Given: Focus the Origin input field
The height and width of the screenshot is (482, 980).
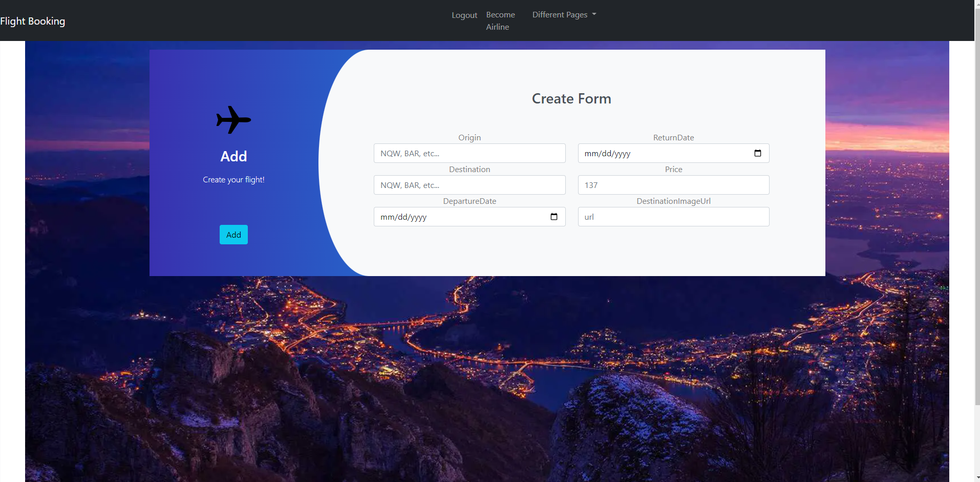Looking at the screenshot, I should (469, 153).
